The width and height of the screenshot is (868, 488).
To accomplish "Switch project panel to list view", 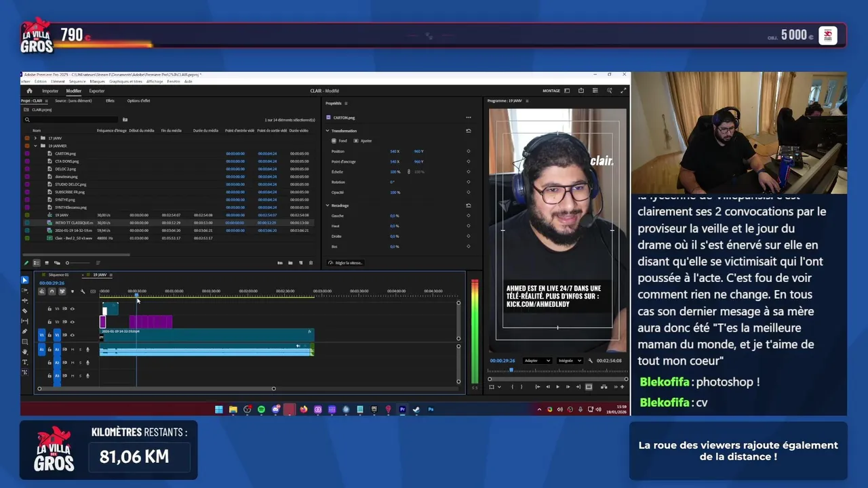I will click(37, 263).
